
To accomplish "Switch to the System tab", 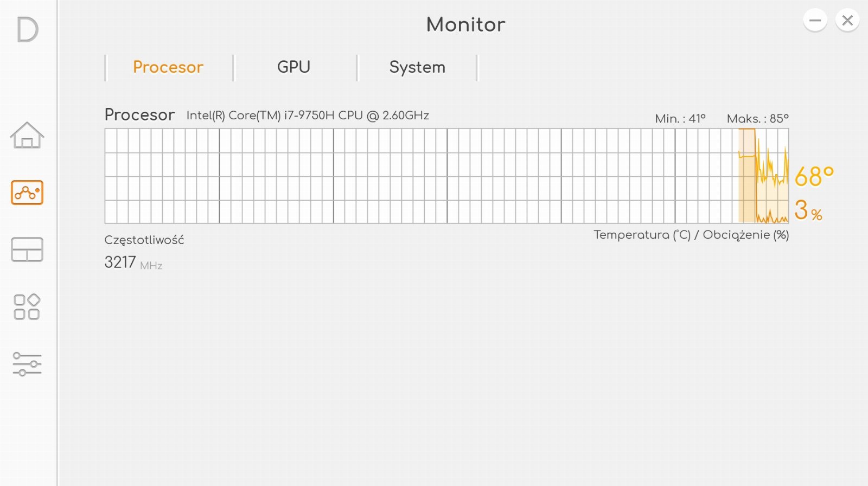I will click(417, 67).
